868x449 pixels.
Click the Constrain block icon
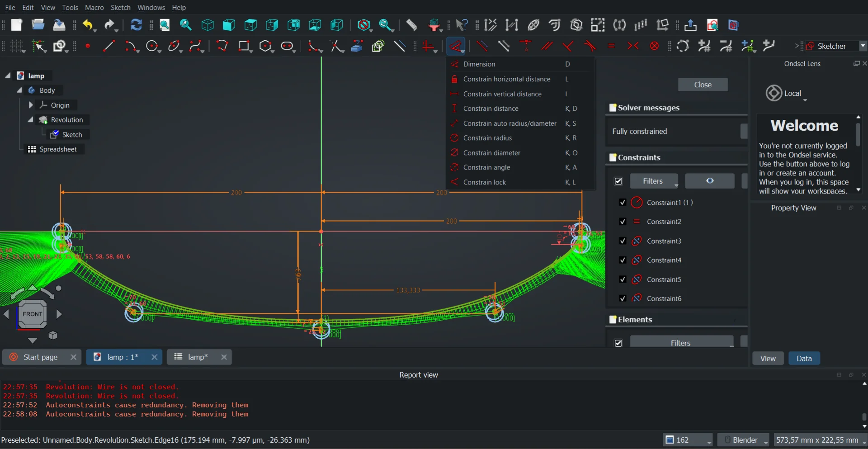[x=654, y=46]
